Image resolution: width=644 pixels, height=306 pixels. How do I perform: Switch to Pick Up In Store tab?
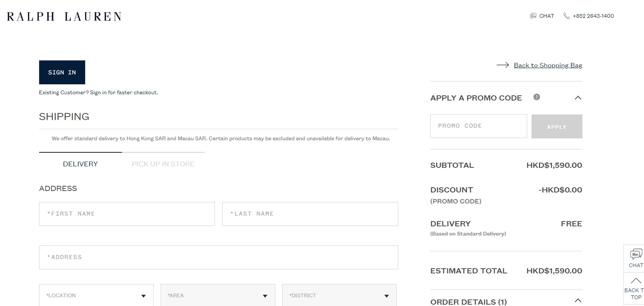click(163, 164)
